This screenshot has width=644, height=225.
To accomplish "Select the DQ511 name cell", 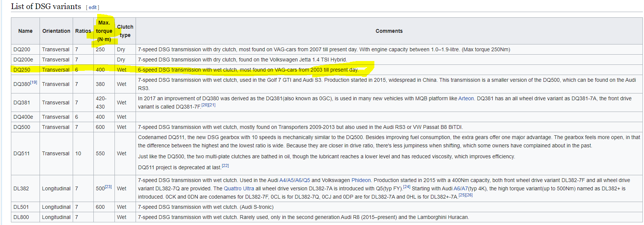I will click(25, 153).
